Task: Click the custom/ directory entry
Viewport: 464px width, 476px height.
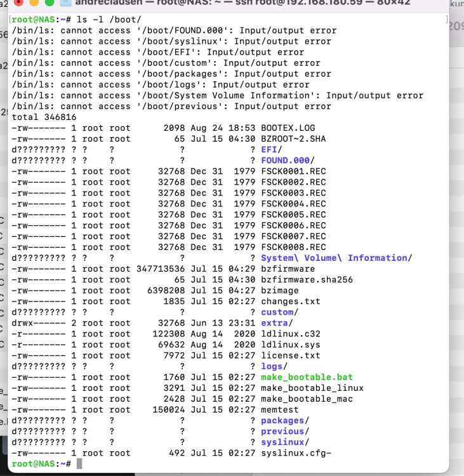Action: [x=280, y=312]
